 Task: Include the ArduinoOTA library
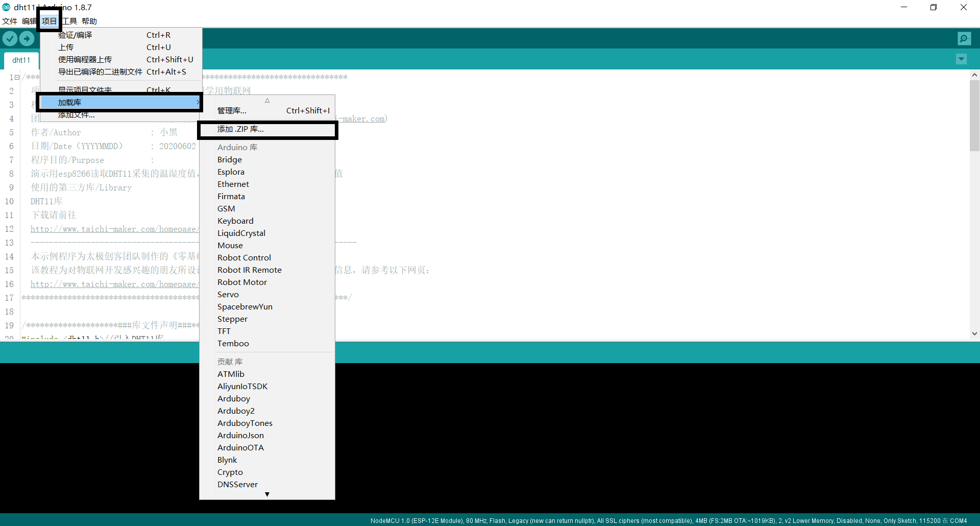(x=267, y=447)
